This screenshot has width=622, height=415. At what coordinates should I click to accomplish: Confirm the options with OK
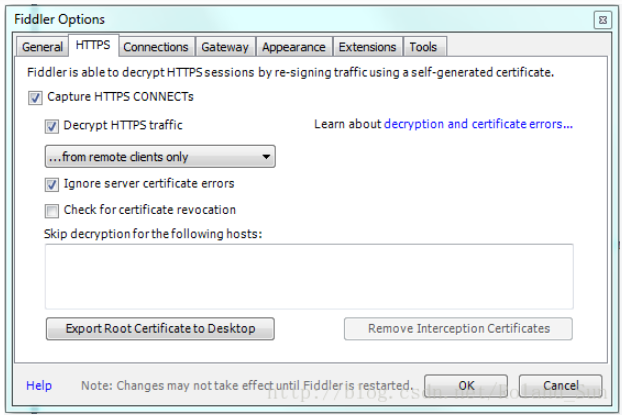pyautogui.click(x=466, y=385)
